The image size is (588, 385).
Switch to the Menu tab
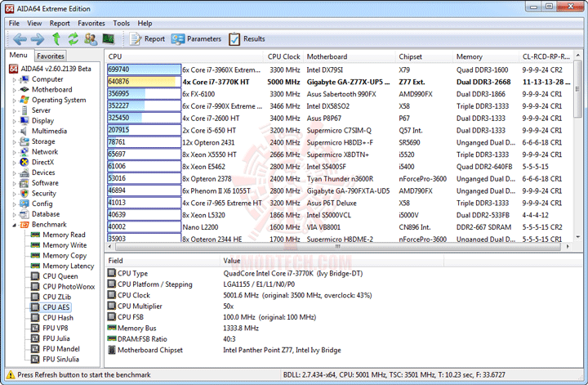tap(18, 55)
